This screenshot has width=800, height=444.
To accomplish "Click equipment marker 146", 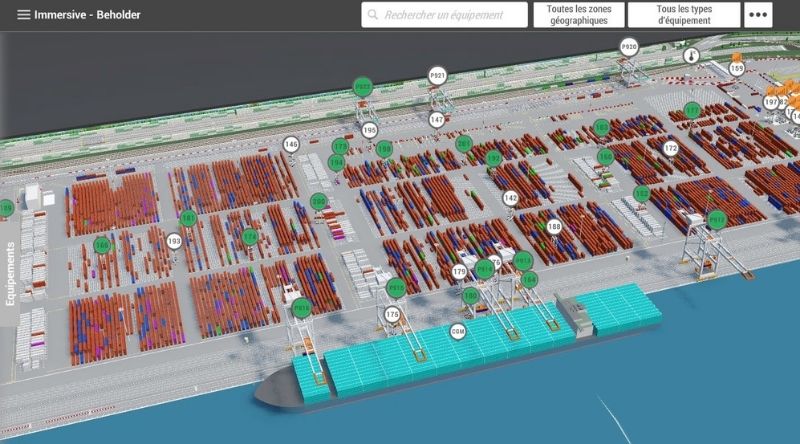I will (x=291, y=145).
